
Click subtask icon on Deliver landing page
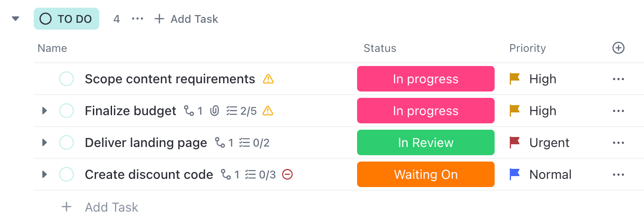pyautogui.click(x=220, y=143)
